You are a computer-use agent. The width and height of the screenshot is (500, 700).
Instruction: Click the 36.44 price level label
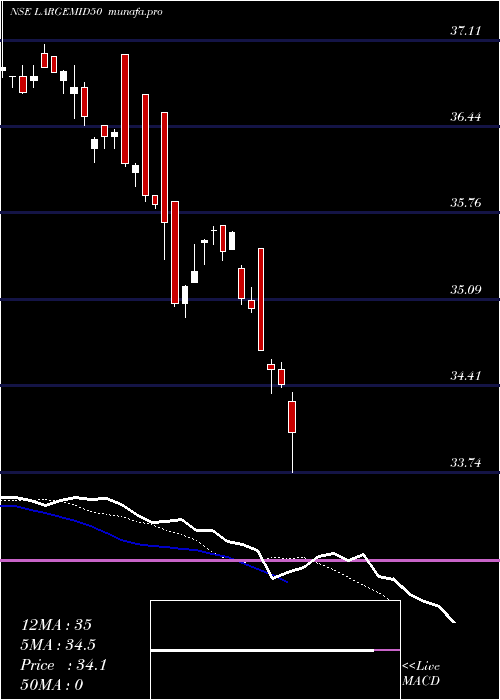click(465, 117)
